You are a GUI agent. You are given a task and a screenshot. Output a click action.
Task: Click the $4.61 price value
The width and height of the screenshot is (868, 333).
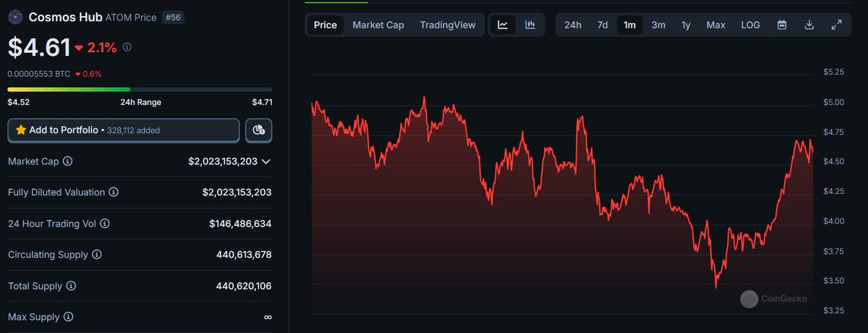[x=39, y=47]
